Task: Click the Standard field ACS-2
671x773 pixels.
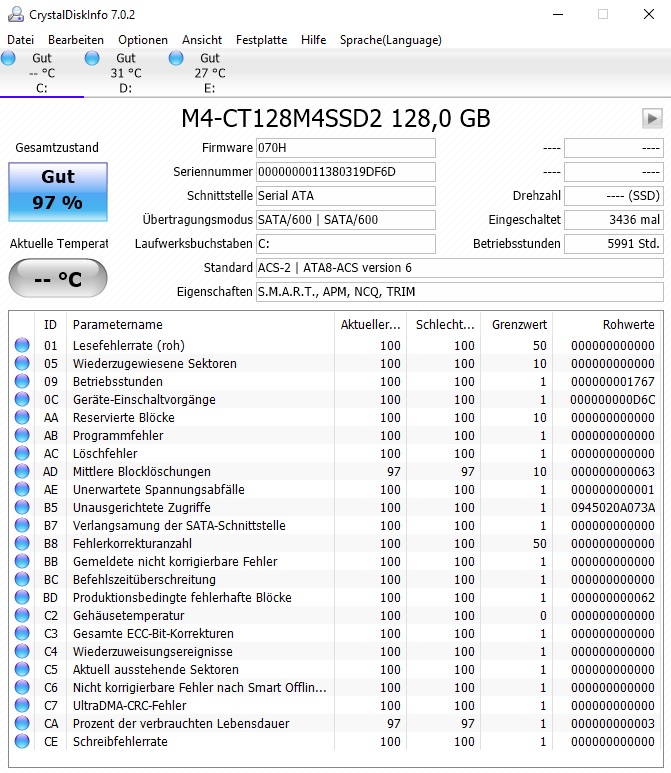Action: click(x=459, y=268)
